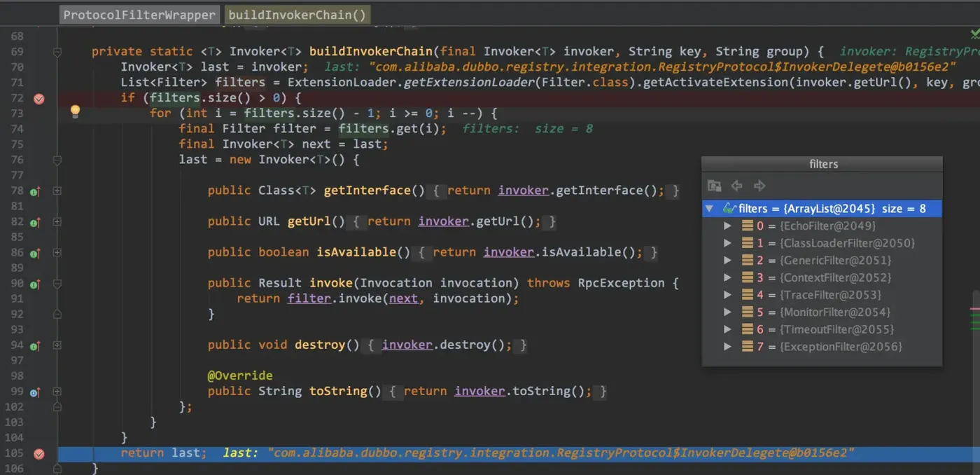
Task: Click the element icon beside MonitorFilter@2054
Action: click(748, 312)
